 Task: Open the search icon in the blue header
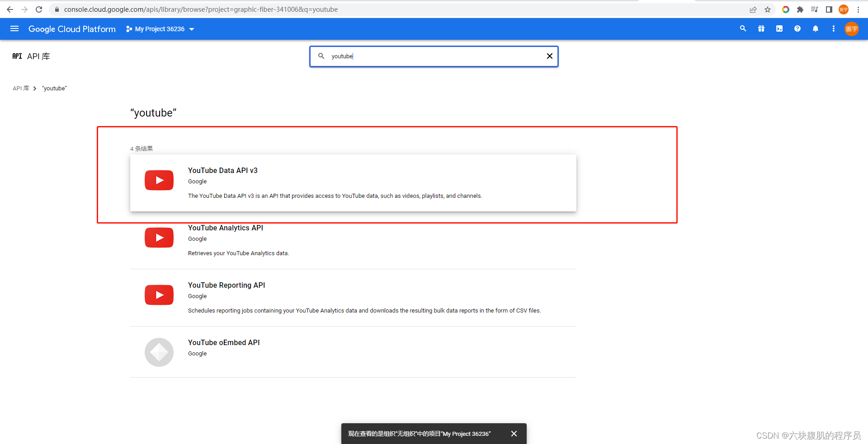coord(743,28)
